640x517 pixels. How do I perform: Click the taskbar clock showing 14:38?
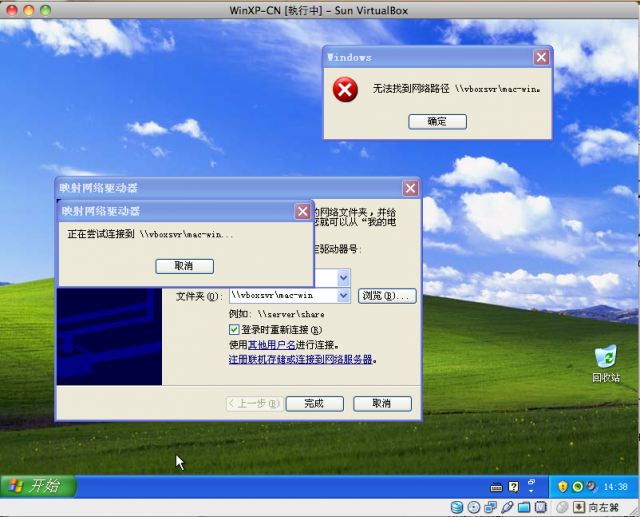[615, 487]
